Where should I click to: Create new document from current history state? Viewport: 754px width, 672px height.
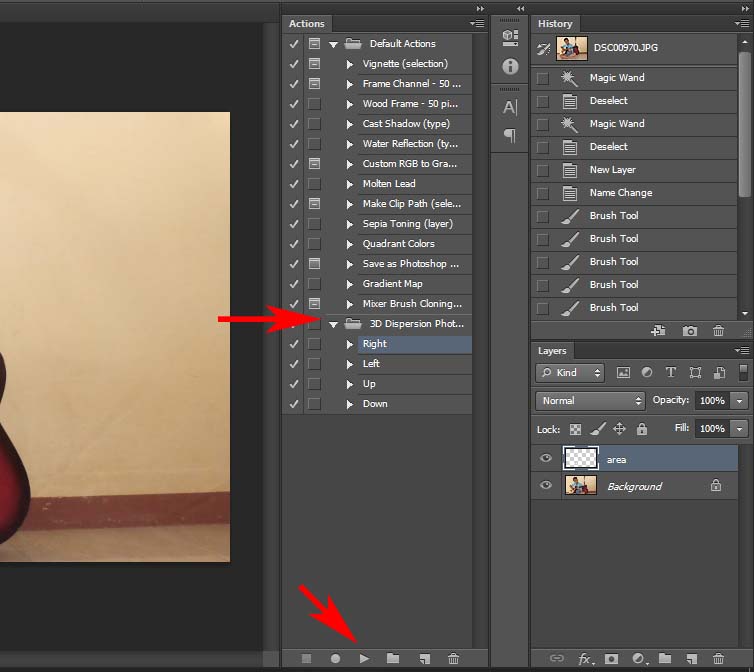pos(658,330)
